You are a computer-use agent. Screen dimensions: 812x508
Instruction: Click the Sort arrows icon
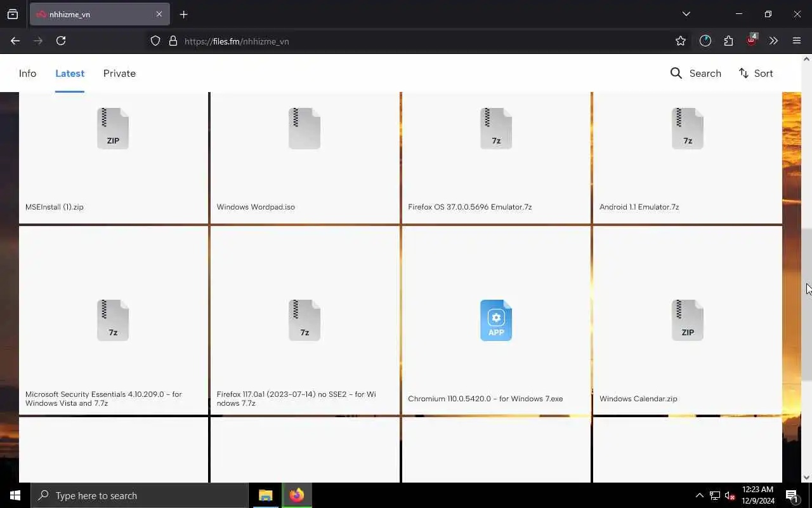tap(743, 74)
